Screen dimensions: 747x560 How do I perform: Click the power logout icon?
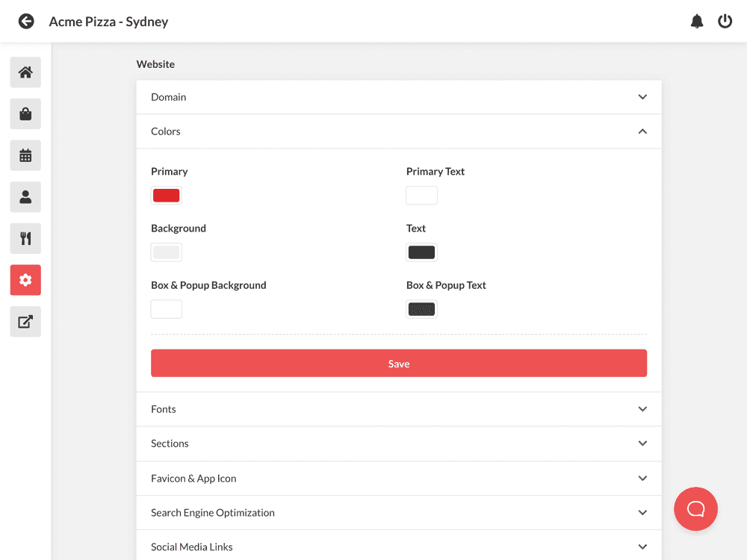click(725, 22)
